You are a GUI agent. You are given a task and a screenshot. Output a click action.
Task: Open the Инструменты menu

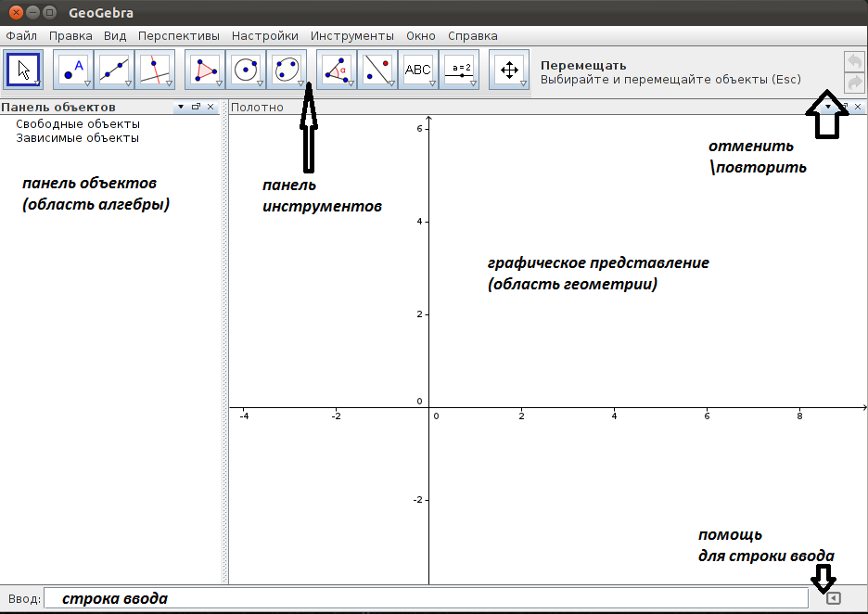(352, 36)
